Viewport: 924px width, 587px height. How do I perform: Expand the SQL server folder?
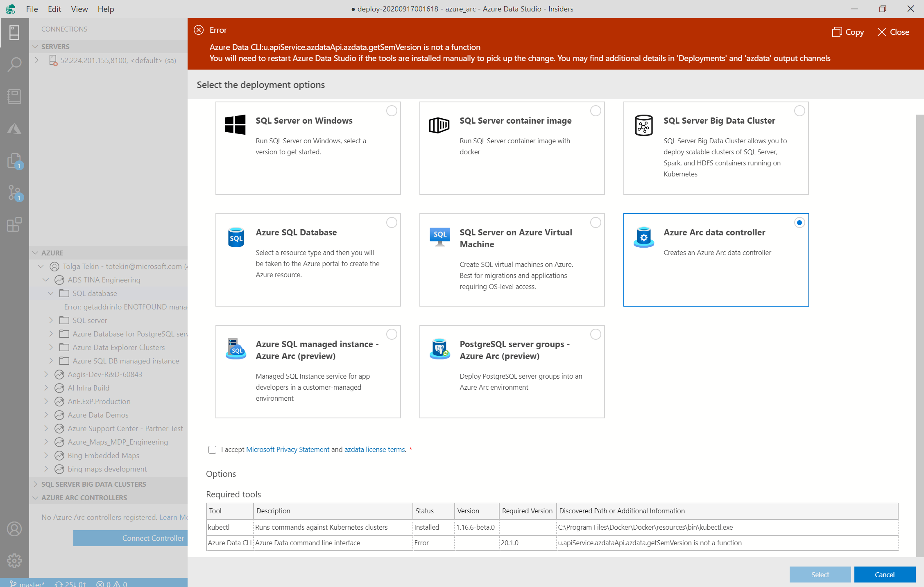(51, 320)
